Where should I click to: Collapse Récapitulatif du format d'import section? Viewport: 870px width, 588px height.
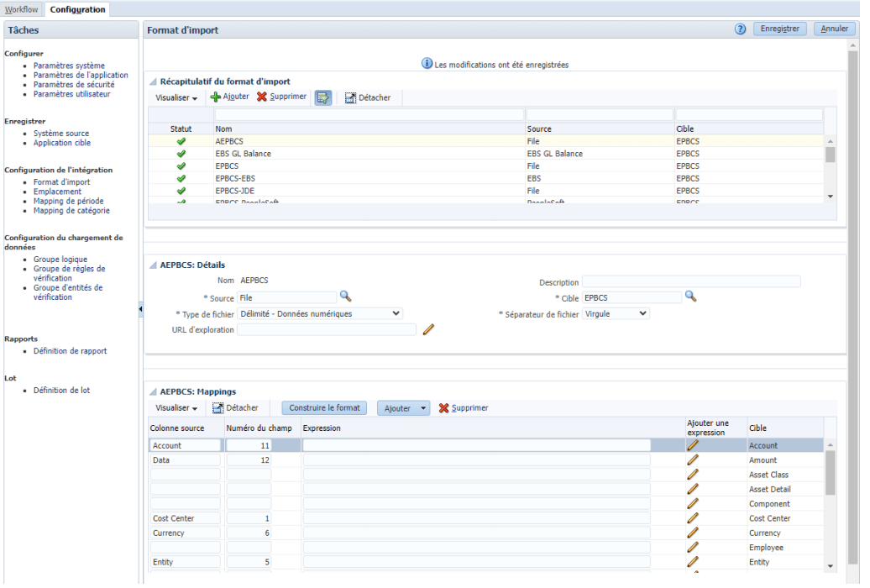point(153,81)
